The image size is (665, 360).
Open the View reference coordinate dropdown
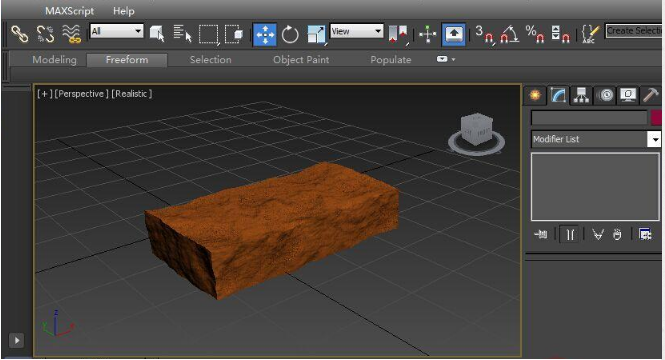point(357,31)
